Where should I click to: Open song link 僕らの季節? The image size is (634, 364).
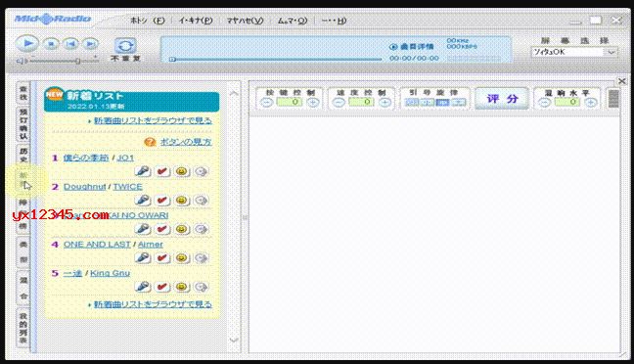coord(86,158)
